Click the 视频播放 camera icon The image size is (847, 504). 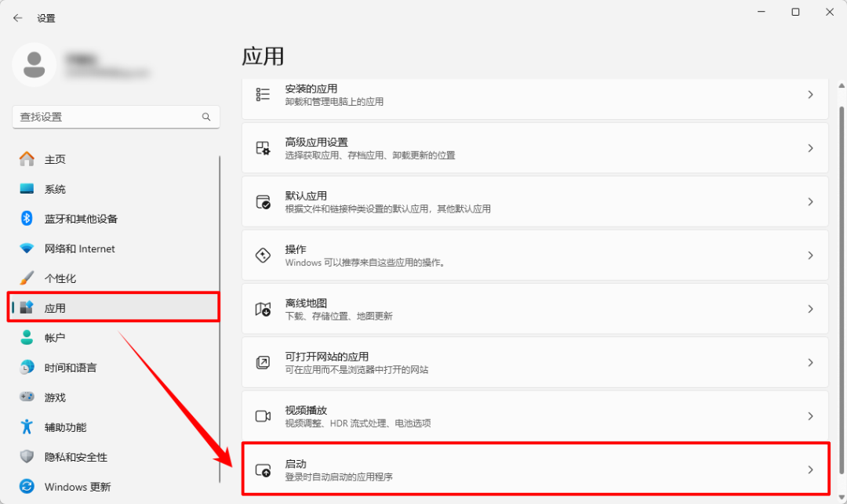point(263,416)
